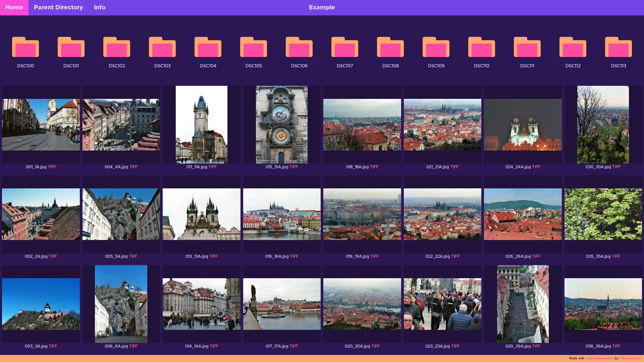Image resolution: width=644 pixels, height=362 pixels.
Task: Open the DSC111 folder icon
Action: coord(527,47)
